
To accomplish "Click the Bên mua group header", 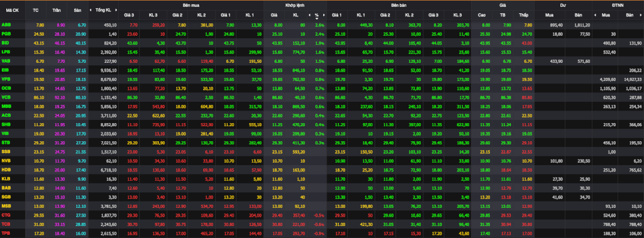I will 191,6.
